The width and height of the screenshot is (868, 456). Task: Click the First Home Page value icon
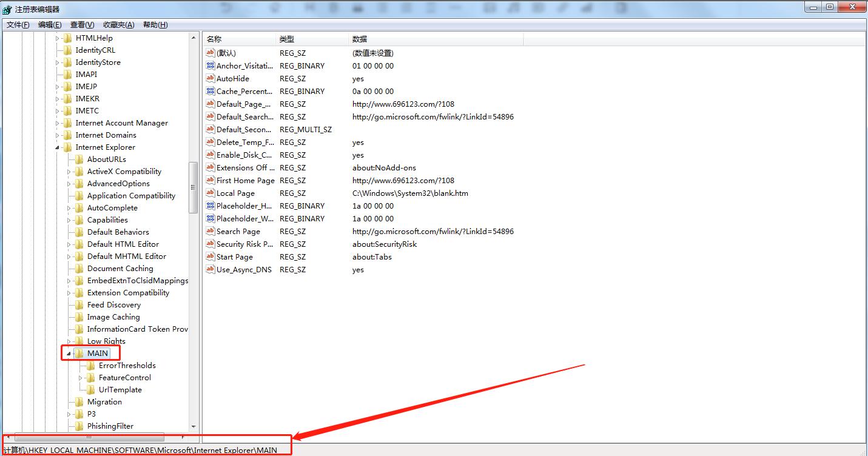click(x=210, y=180)
